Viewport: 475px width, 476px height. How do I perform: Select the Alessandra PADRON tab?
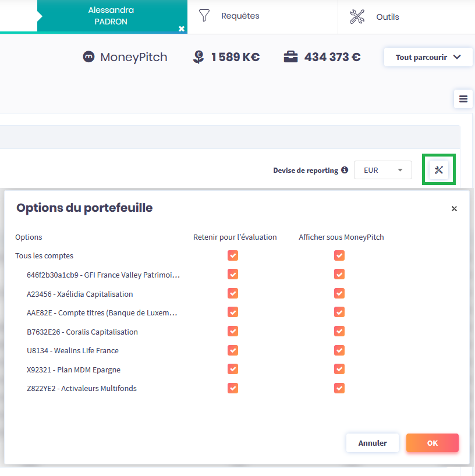coord(111,16)
